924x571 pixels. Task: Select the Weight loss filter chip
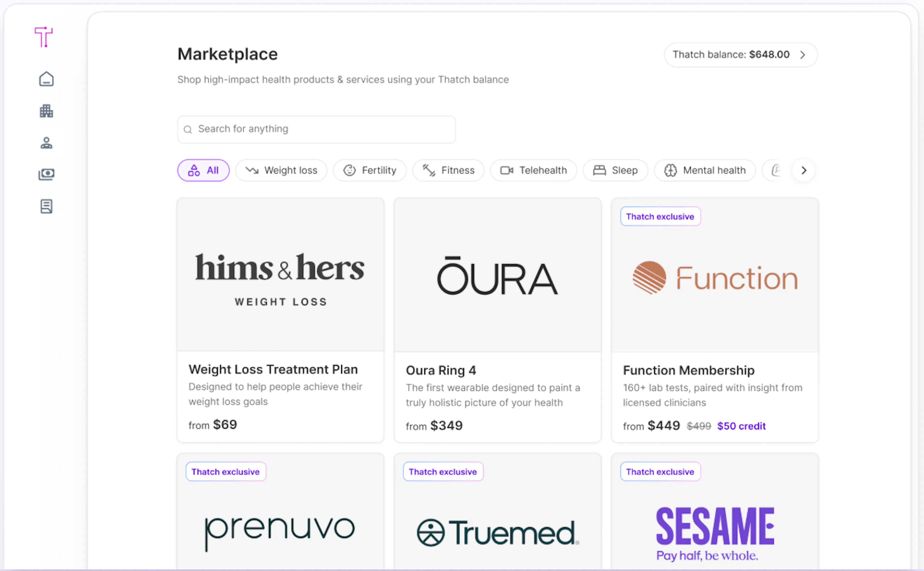point(281,170)
